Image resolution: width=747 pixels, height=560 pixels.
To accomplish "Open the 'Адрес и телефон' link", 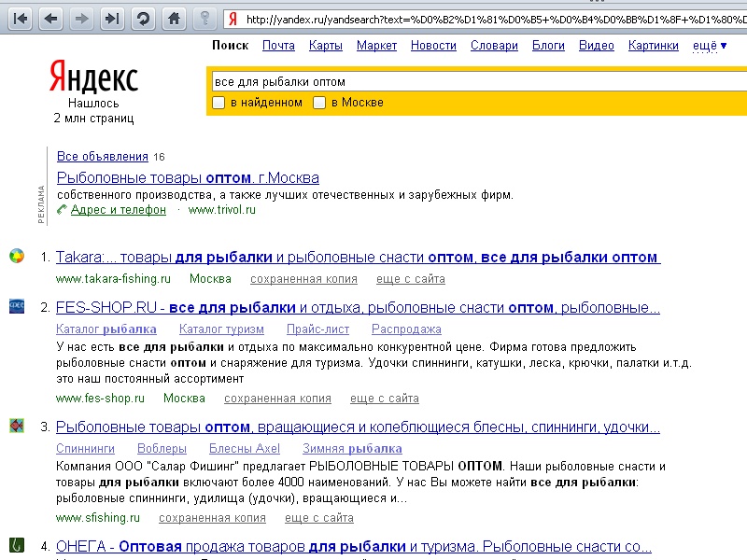I will (119, 209).
